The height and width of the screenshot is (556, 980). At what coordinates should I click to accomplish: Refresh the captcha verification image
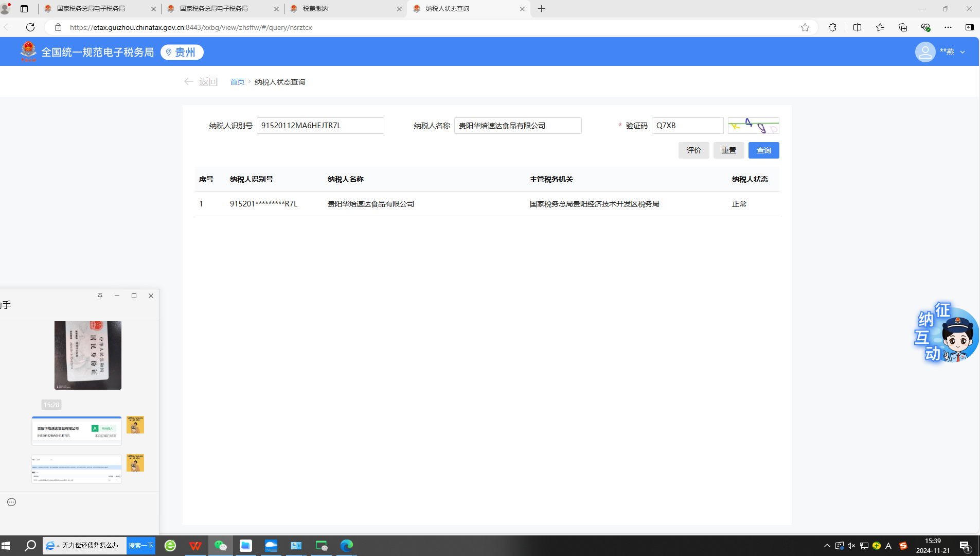point(753,126)
